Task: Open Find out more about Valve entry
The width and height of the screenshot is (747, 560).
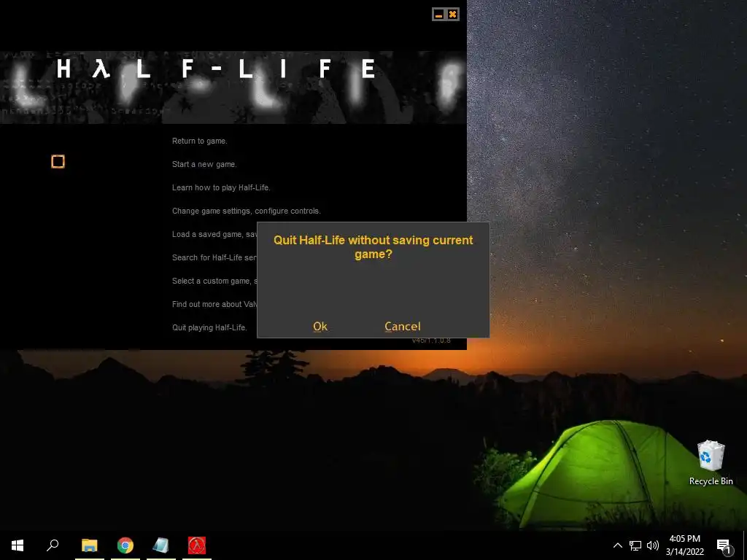Action: pos(214,304)
